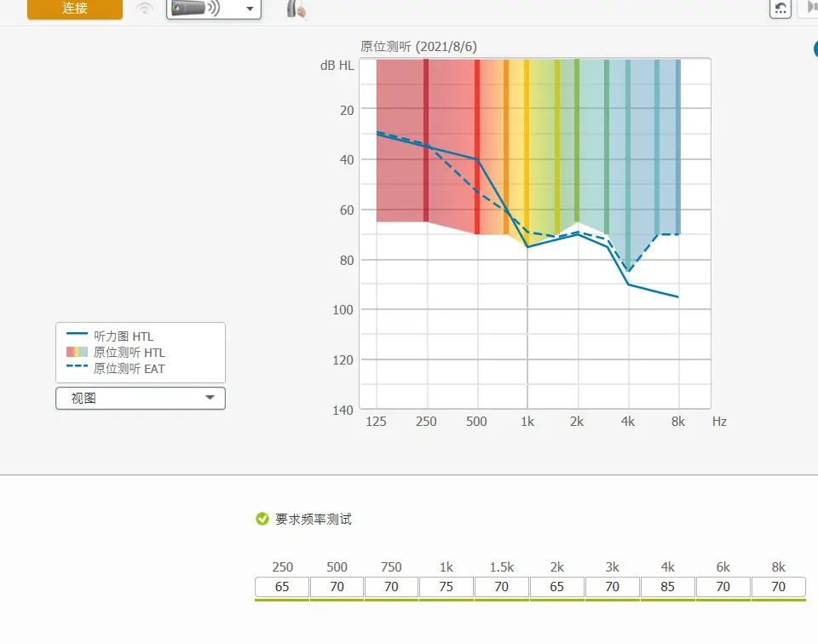Select the 1k threshold value 75
The width and height of the screenshot is (818, 644).
(446, 587)
